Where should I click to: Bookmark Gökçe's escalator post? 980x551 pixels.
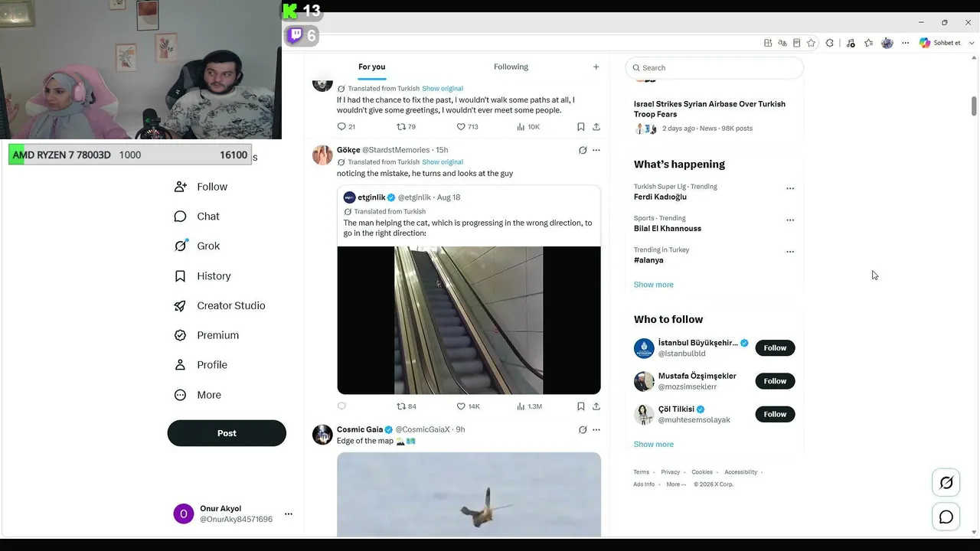[x=581, y=406]
